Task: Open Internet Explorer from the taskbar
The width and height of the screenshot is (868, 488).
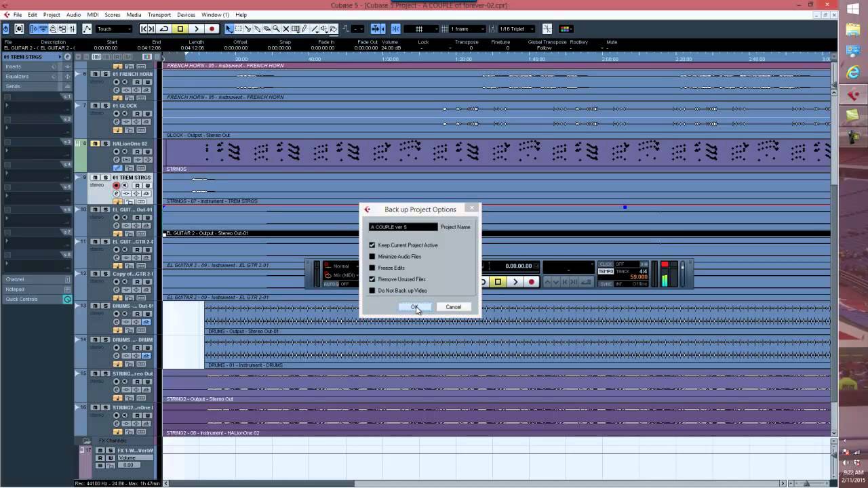Action: [853, 73]
